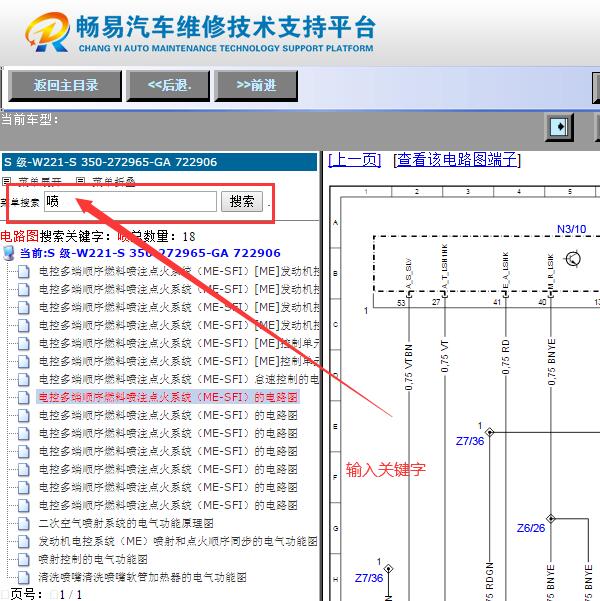Click the blue header S 级-W221-S 350-272965-GA 722906

(159, 162)
